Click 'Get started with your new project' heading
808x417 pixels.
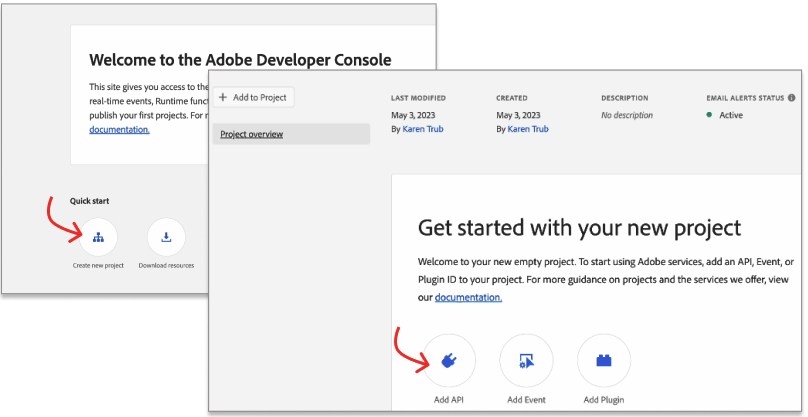pos(579,228)
